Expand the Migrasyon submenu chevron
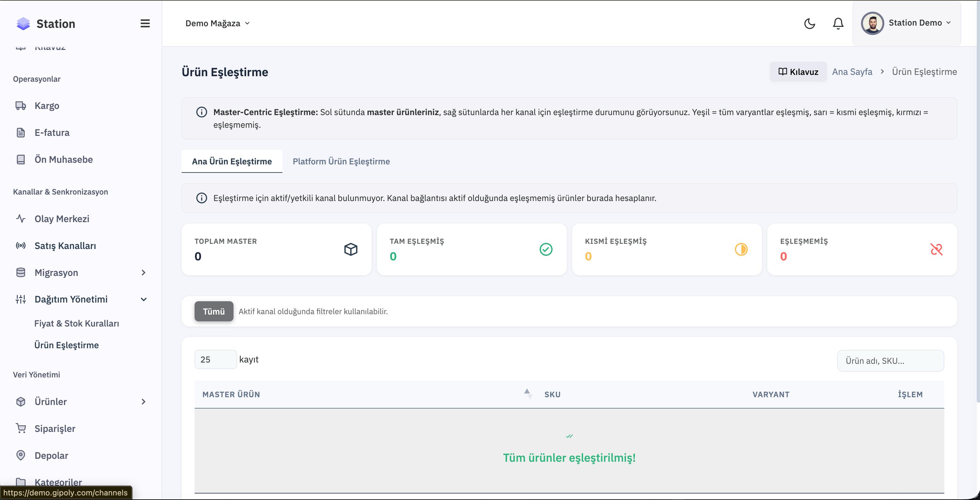The height and width of the screenshot is (500, 980). 143,272
